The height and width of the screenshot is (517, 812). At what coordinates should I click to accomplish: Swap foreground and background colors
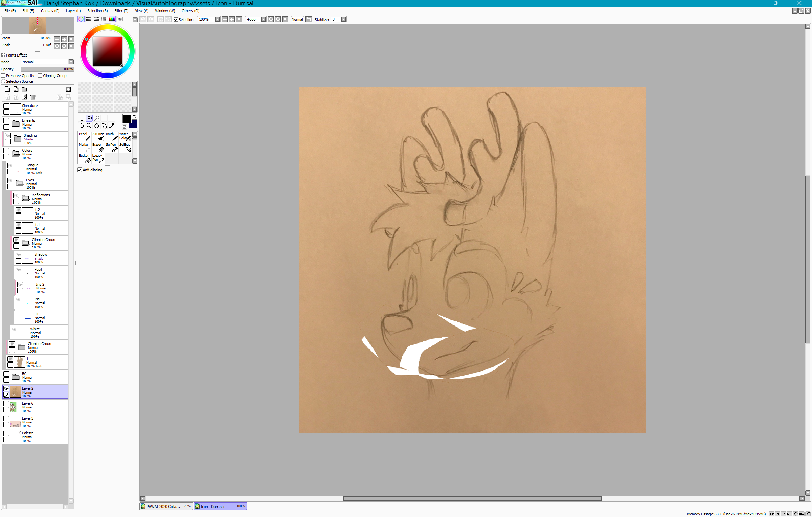135,117
